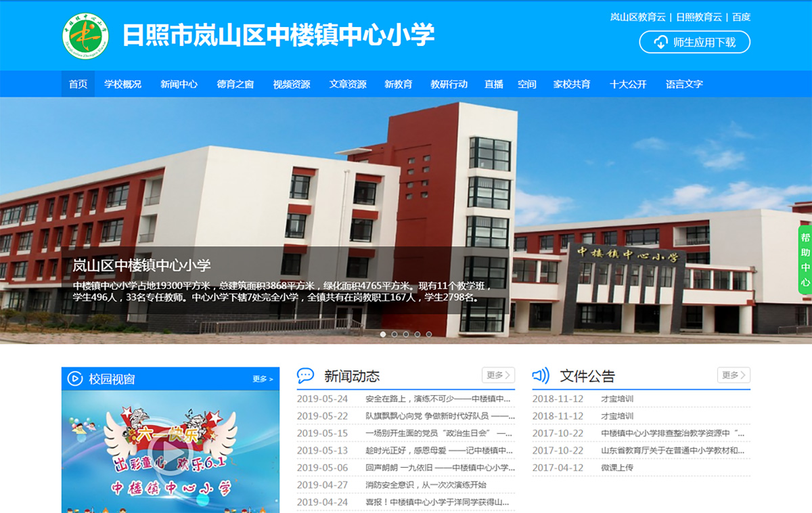Open the green 帮助中心 side tab

[805, 260]
